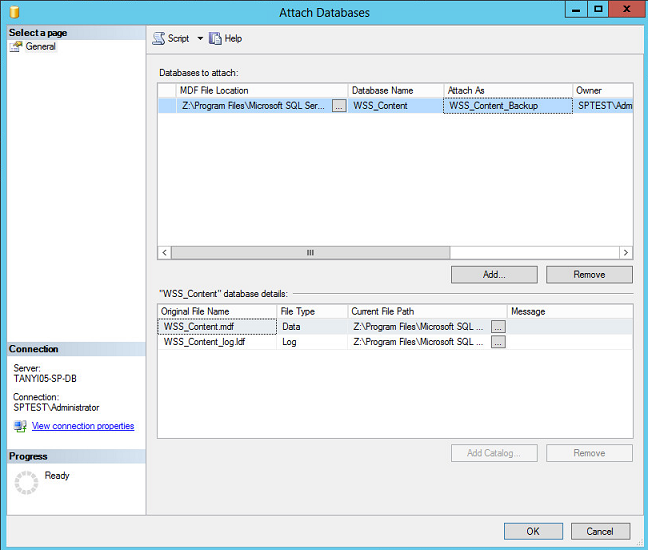The width and height of the screenshot is (648, 550).
Task: Browse file path for WSS_Content.mdf
Action: coord(498,326)
